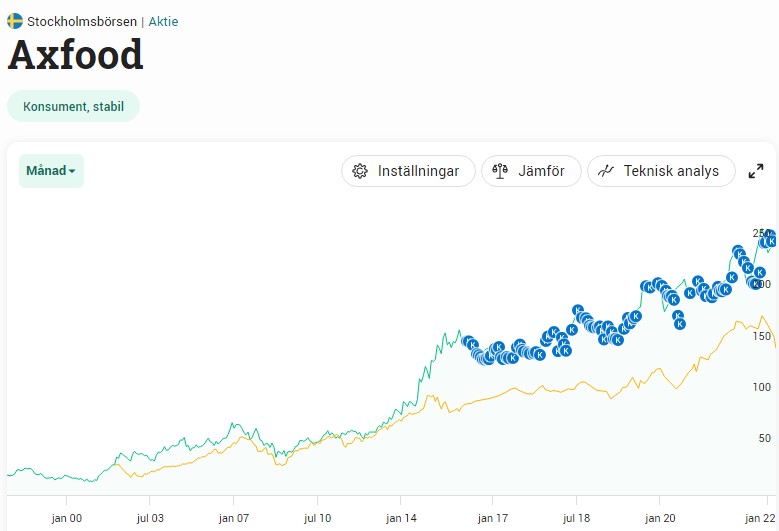Select the leftmost K marker on chart
Image resolution: width=779 pixels, height=531 pixels.
tap(467, 341)
